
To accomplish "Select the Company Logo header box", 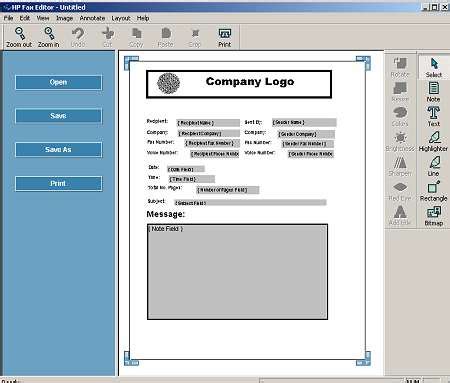I will [x=239, y=84].
